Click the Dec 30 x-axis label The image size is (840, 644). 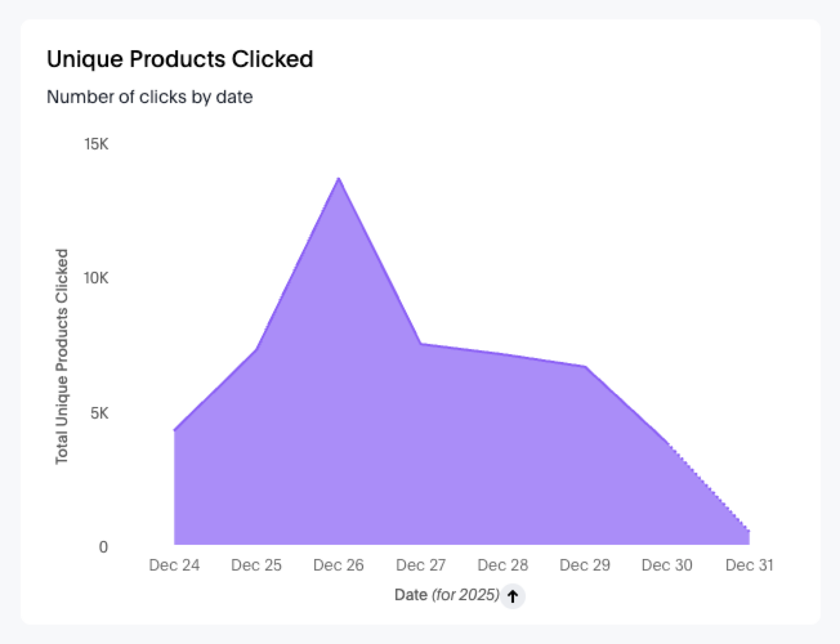[667, 565]
